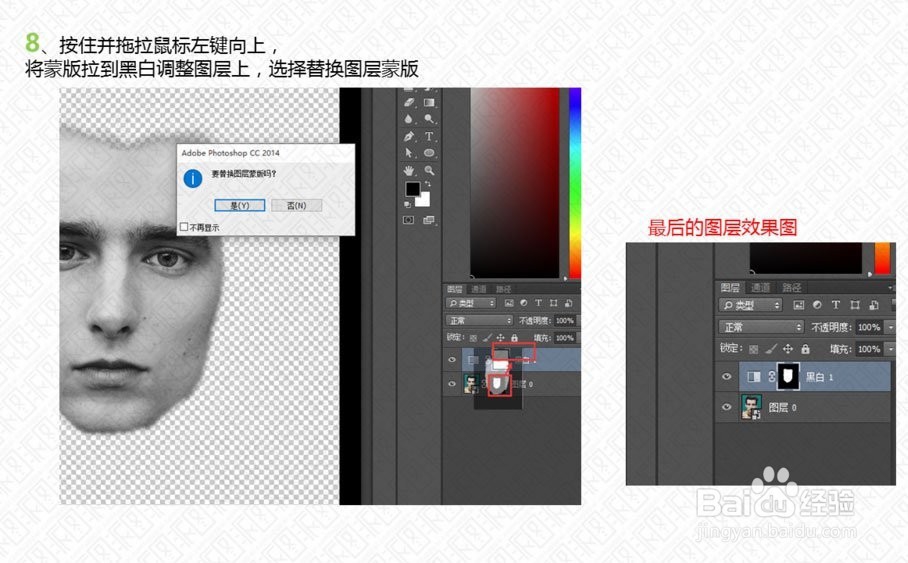This screenshot has height=563, width=908.
Task: Select the Zoom magnifier tool under Type tool
Action: [429, 170]
